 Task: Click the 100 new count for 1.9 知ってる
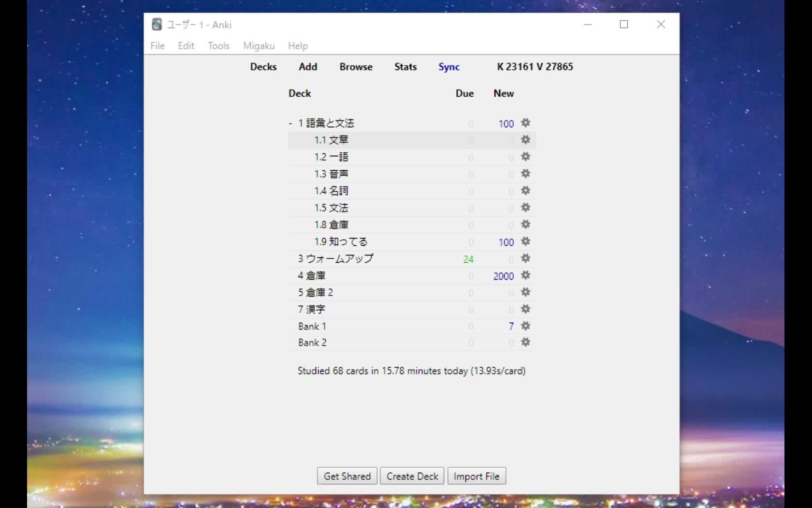(506, 242)
